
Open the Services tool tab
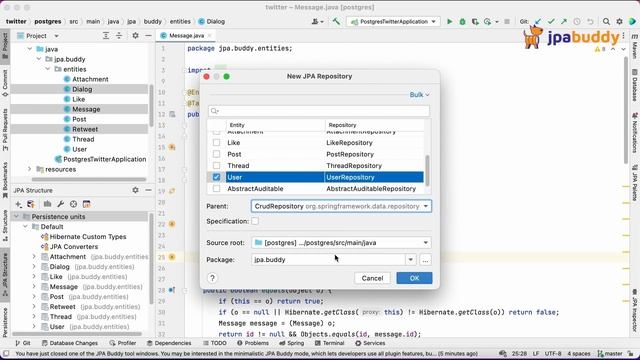click(370, 343)
